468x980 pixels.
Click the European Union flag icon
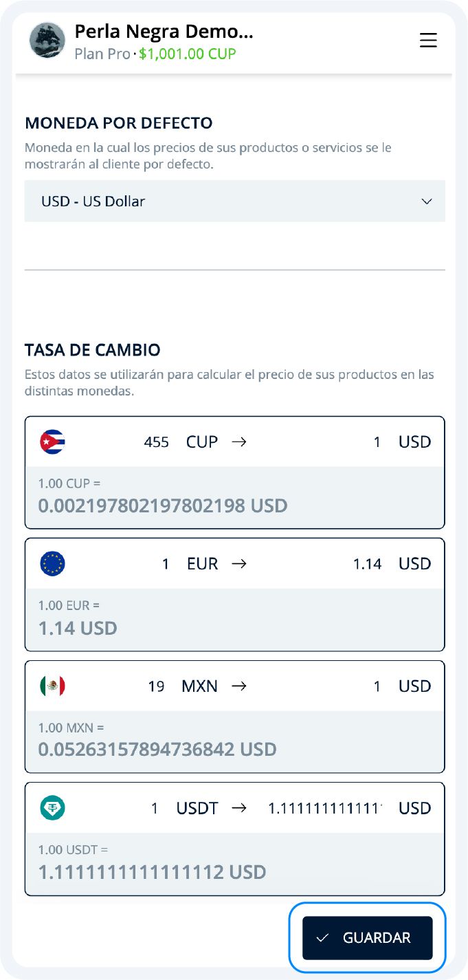pyautogui.click(x=53, y=563)
